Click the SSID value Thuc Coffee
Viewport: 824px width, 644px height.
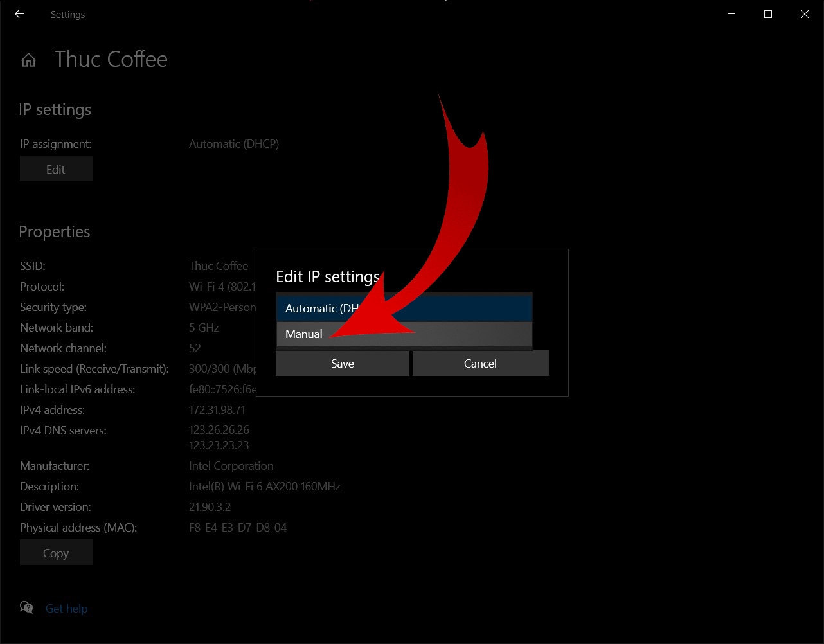coord(219,266)
